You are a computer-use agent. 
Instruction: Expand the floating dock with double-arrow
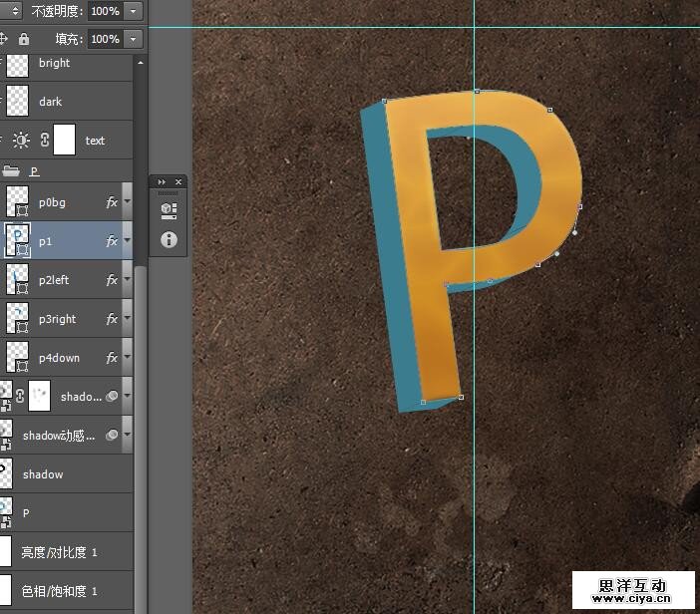(162, 181)
